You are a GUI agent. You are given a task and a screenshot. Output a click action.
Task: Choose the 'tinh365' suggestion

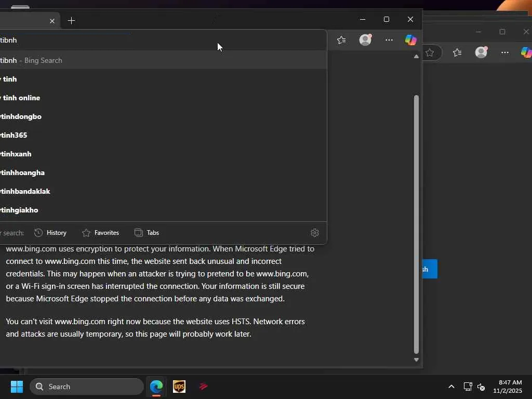[x=163, y=135]
